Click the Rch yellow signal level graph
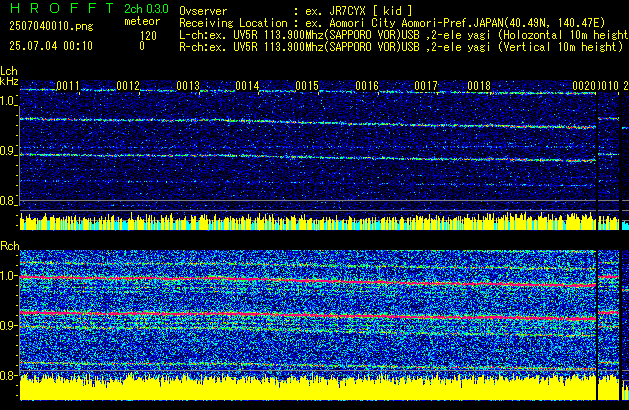Image resolution: width=629 pixels, height=410 pixels. (308, 387)
